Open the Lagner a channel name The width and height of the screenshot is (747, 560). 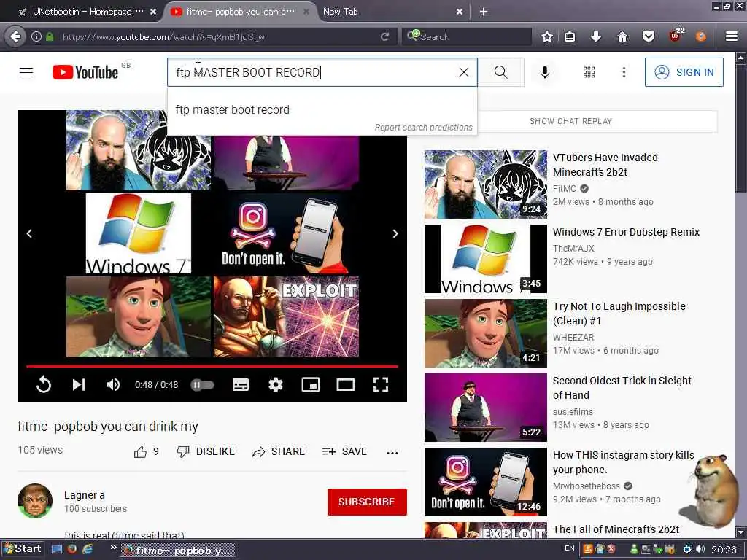coord(85,495)
